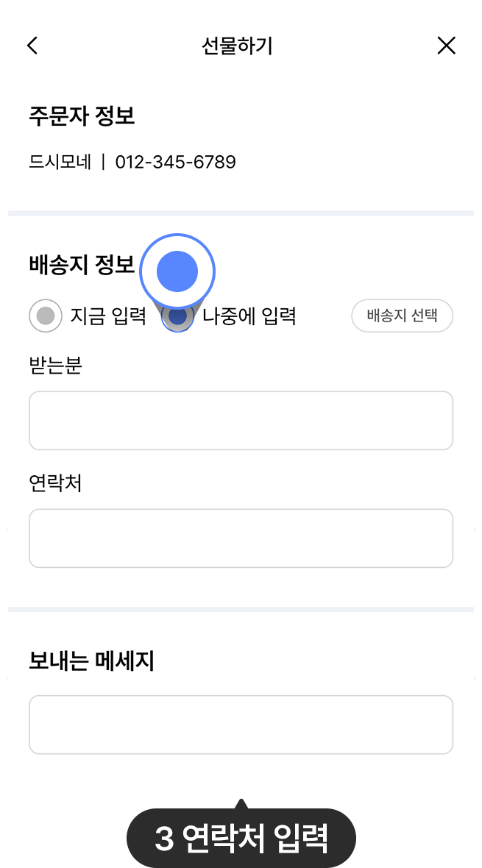Focus the 연락처 input field
The image size is (482, 868).
[241, 538]
